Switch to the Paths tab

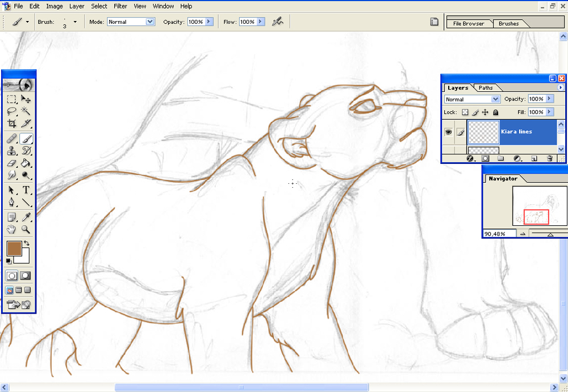point(486,87)
